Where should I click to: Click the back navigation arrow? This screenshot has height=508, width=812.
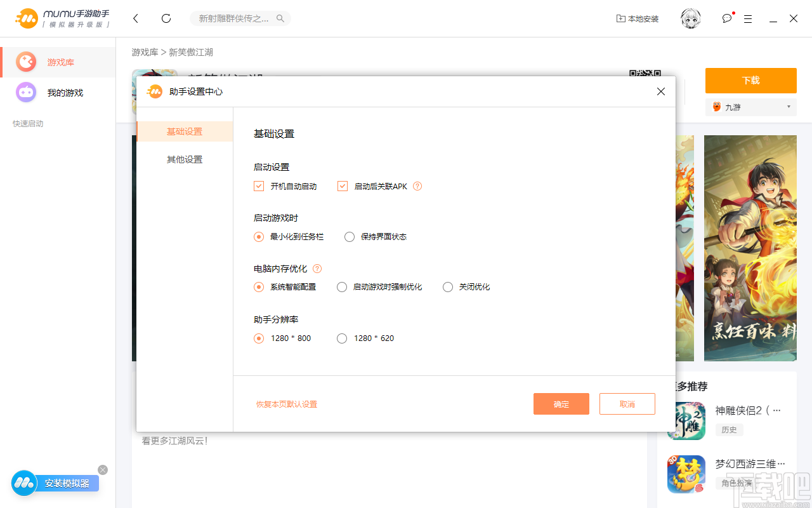point(135,18)
